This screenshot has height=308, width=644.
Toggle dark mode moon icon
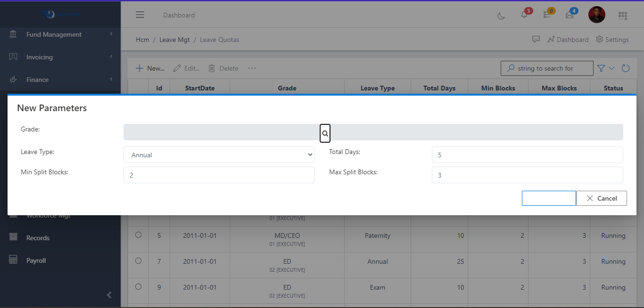point(501,16)
